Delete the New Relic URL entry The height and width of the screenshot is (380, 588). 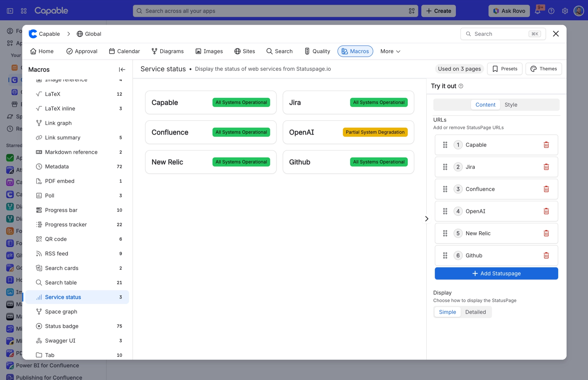coord(546,233)
